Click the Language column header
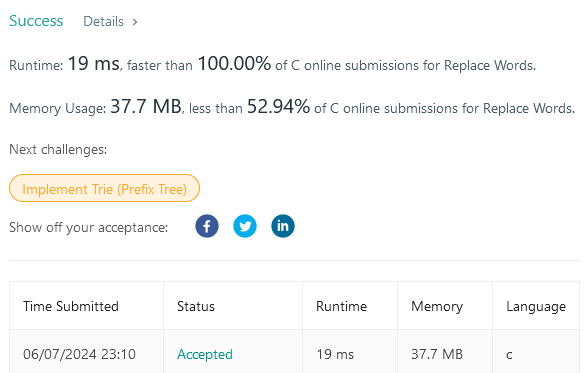This screenshot has height=373, width=587. pos(536,307)
